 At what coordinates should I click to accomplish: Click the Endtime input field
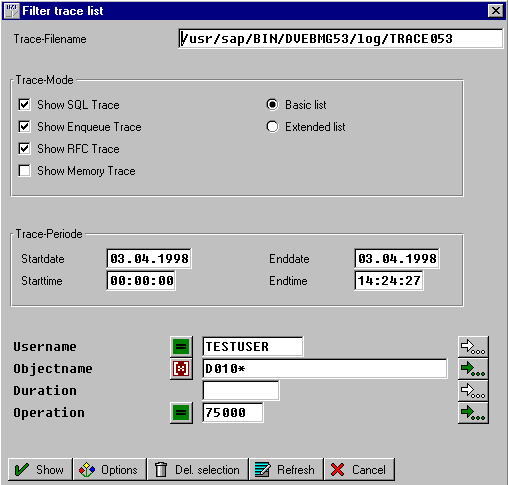389,281
